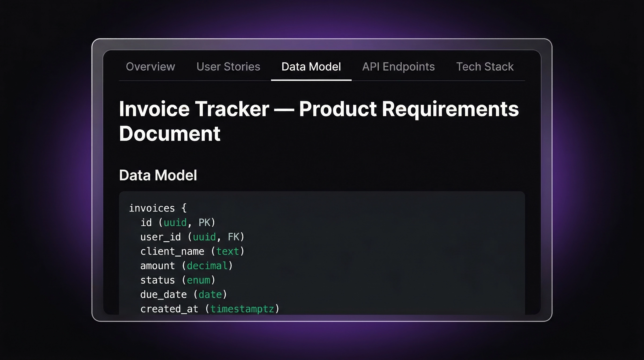The height and width of the screenshot is (360, 644).
Task: Click the green 'decimal' type keyword
Action: point(207,266)
